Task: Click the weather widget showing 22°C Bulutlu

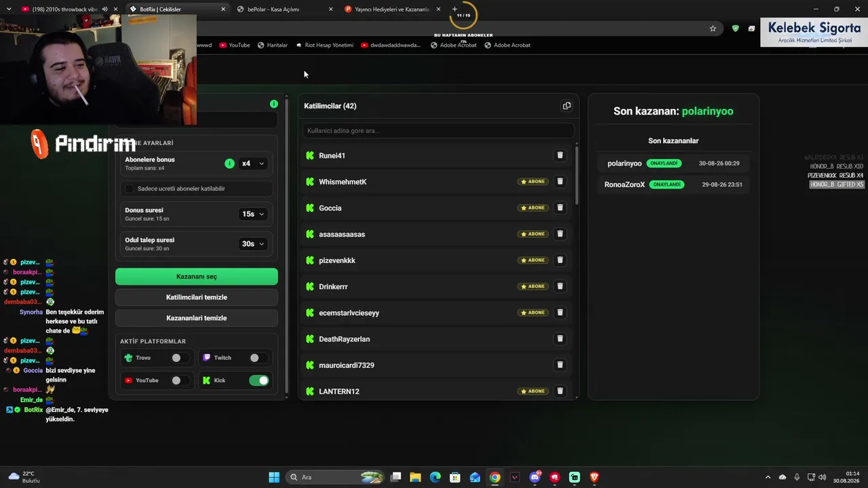Action: (x=24, y=477)
